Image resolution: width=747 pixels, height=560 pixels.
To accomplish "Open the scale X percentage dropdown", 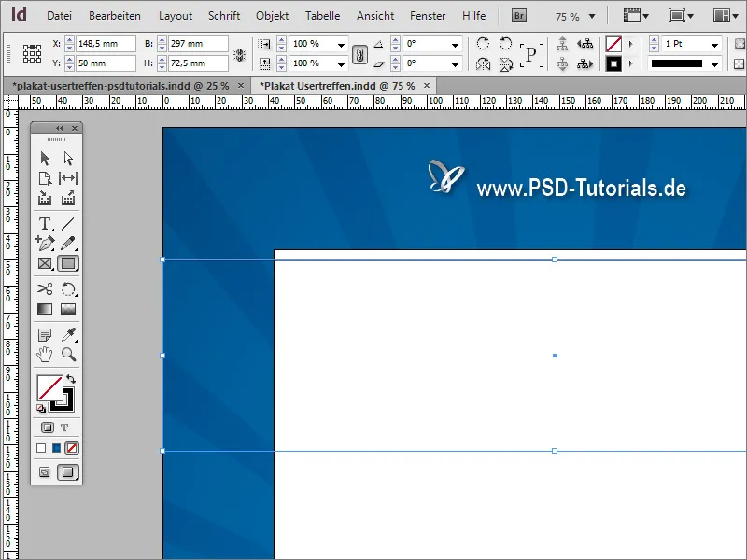I will [341, 44].
